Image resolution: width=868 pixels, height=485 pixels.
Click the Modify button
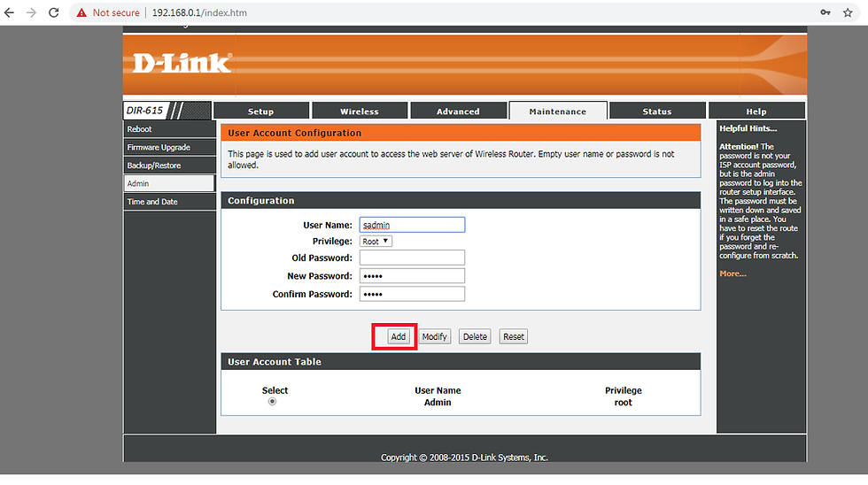pyautogui.click(x=434, y=336)
